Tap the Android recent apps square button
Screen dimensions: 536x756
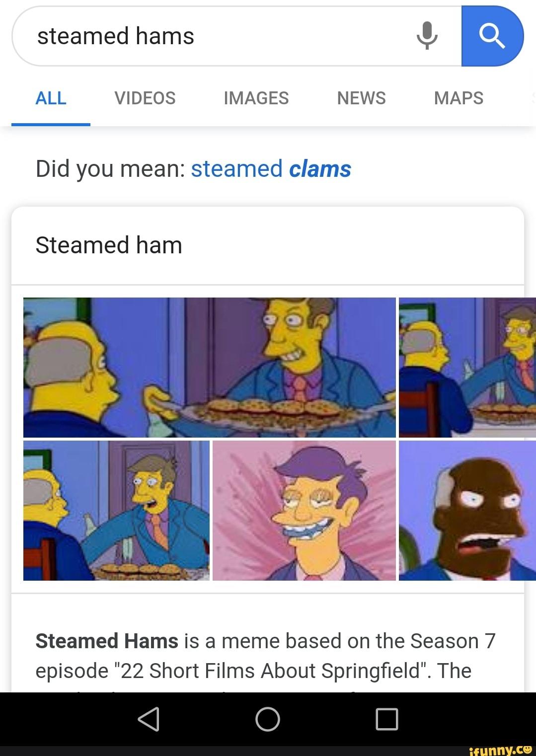(387, 719)
